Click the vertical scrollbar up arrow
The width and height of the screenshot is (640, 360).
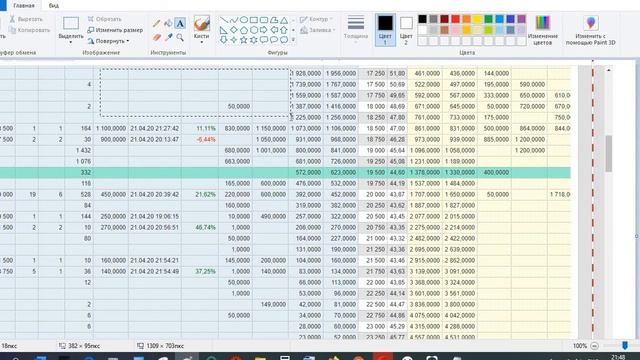pyautogui.click(x=608, y=70)
